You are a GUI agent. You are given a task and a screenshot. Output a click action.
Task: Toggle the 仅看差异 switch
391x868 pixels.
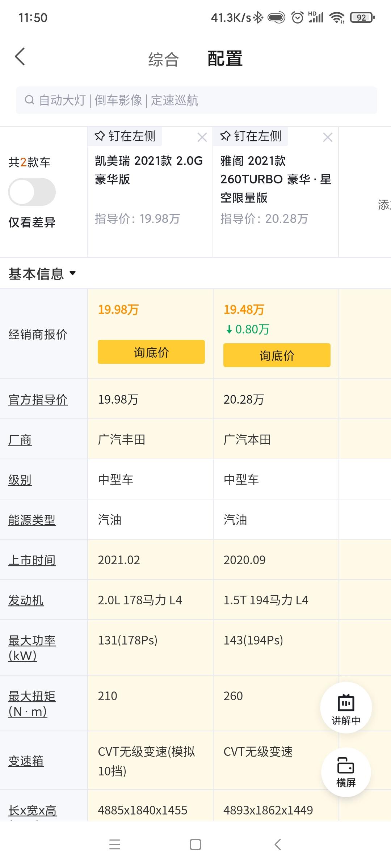[32, 192]
